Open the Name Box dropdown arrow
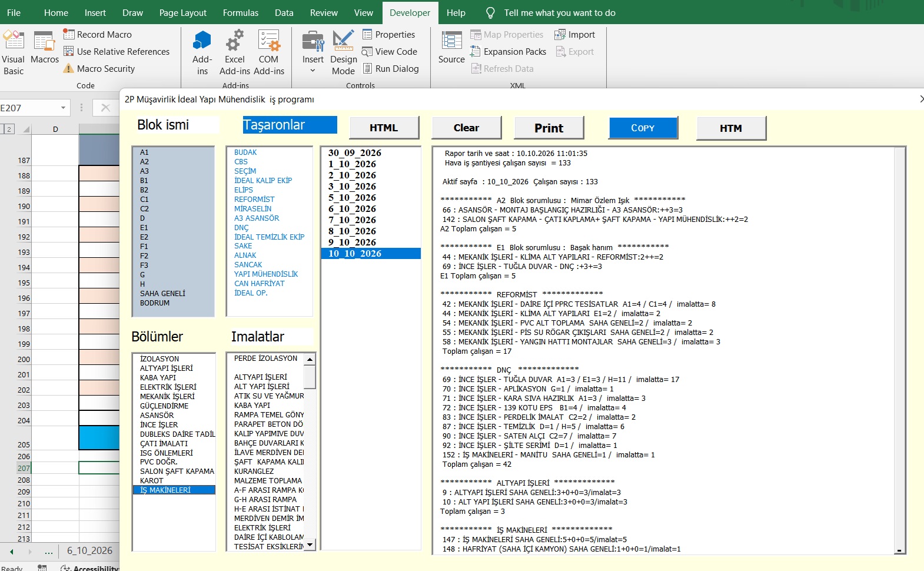Viewport: 924px width, 571px height. pos(63,108)
